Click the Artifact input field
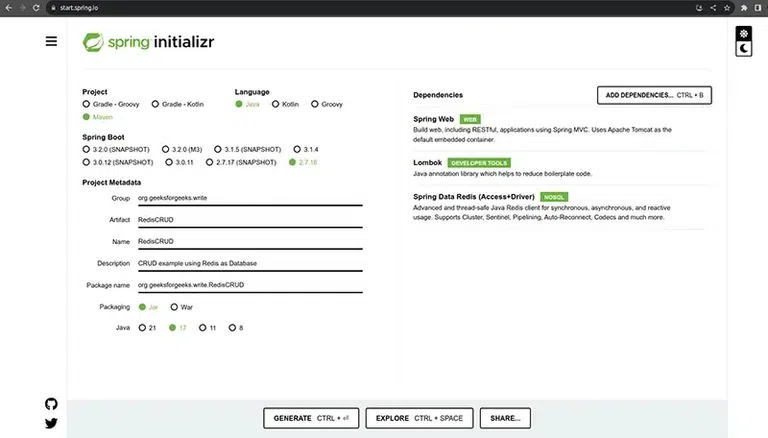This screenshot has width=768, height=438. (250, 220)
